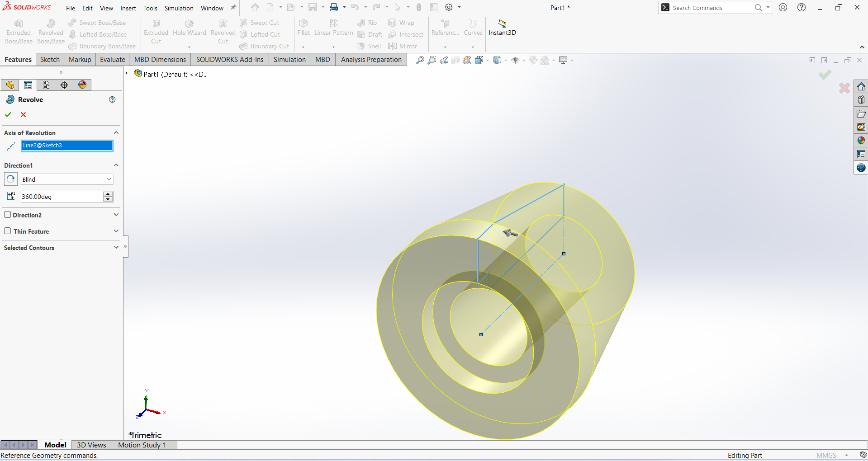Enable the Direction2 checkbox
Viewport: 868px width, 461px height.
click(8, 215)
